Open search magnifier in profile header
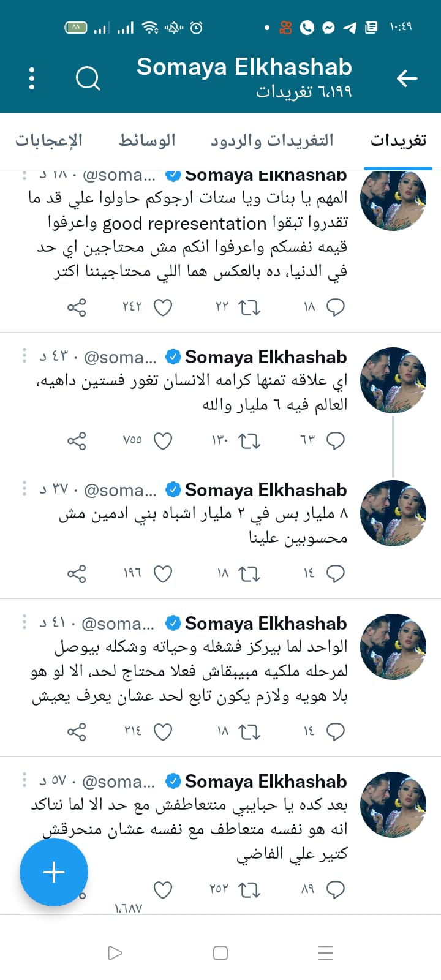441x980 pixels. [88, 78]
